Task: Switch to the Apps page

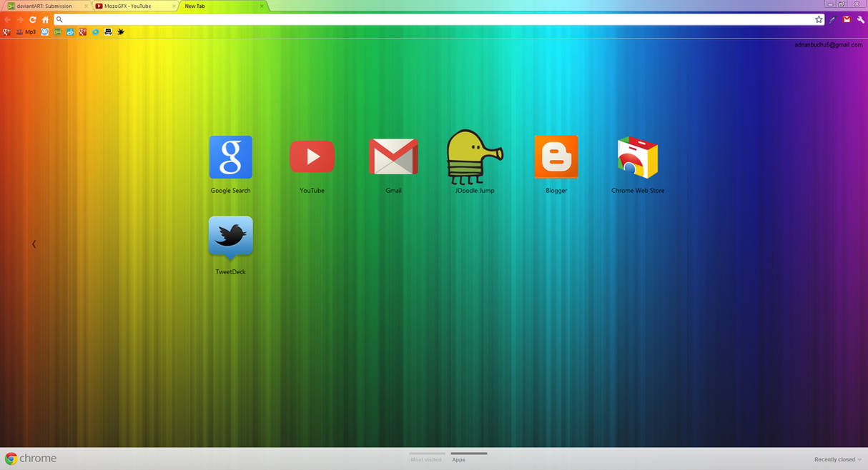Action: tap(468, 458)
